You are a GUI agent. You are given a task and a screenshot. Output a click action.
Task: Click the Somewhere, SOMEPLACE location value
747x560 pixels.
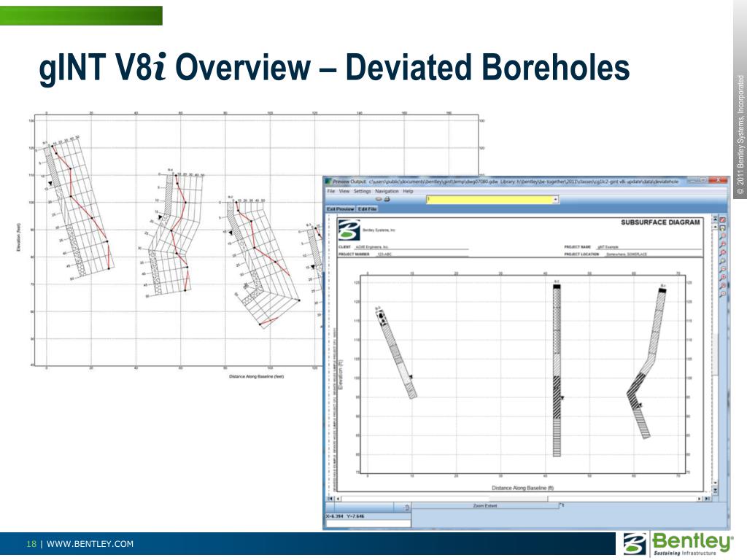coord(627,254)
